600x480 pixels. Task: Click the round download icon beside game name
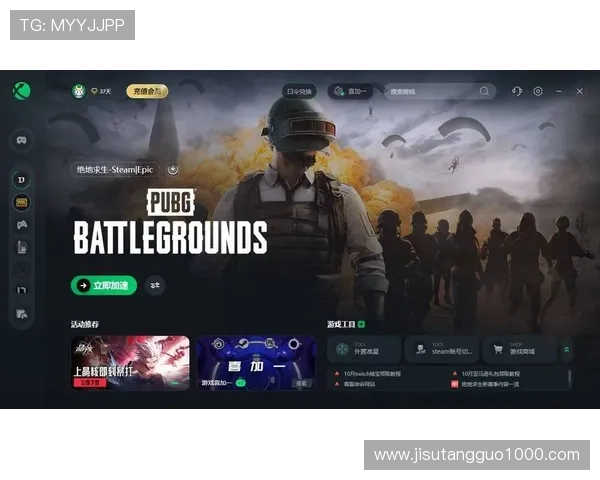pyautogui.click(x=173, y=169)
